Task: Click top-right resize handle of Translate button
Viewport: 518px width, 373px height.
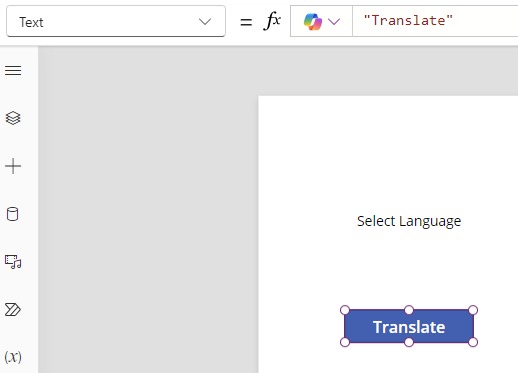Action: pyautogui.click(x=473, y=310)
